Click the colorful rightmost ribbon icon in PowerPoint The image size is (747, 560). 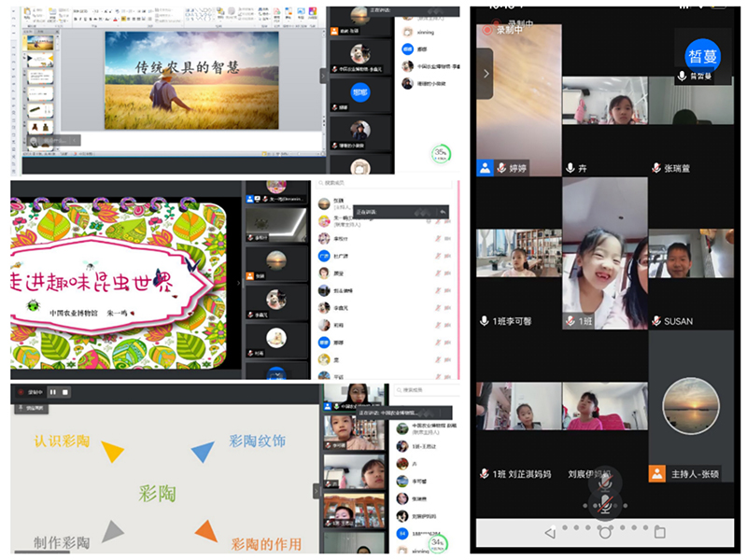pyautogui.click(x=313, y=12)
